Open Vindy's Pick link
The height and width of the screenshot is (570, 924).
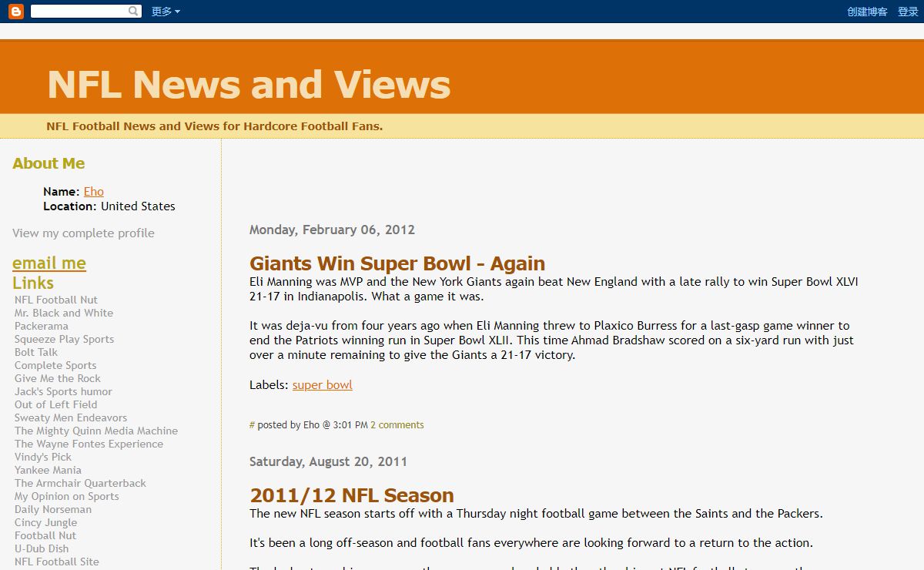(43, 457)
